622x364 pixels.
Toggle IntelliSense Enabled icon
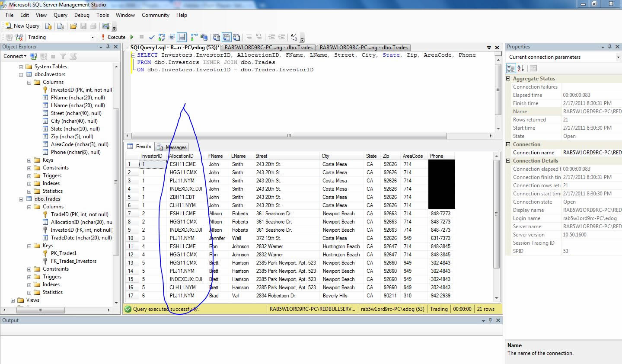click(x=182, y=37)
